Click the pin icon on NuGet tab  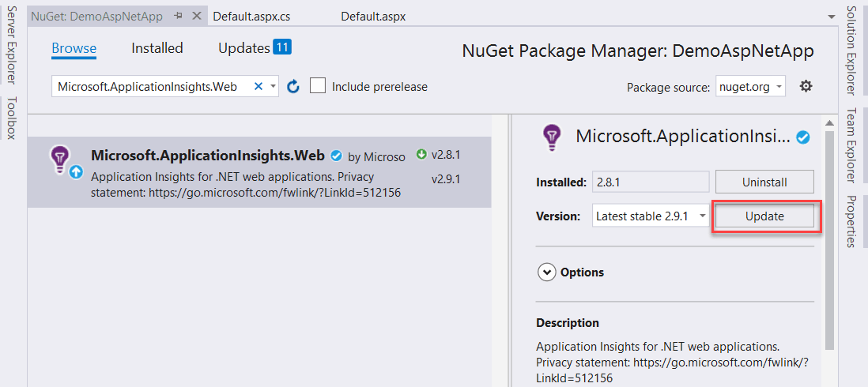(x=178, y=16)
